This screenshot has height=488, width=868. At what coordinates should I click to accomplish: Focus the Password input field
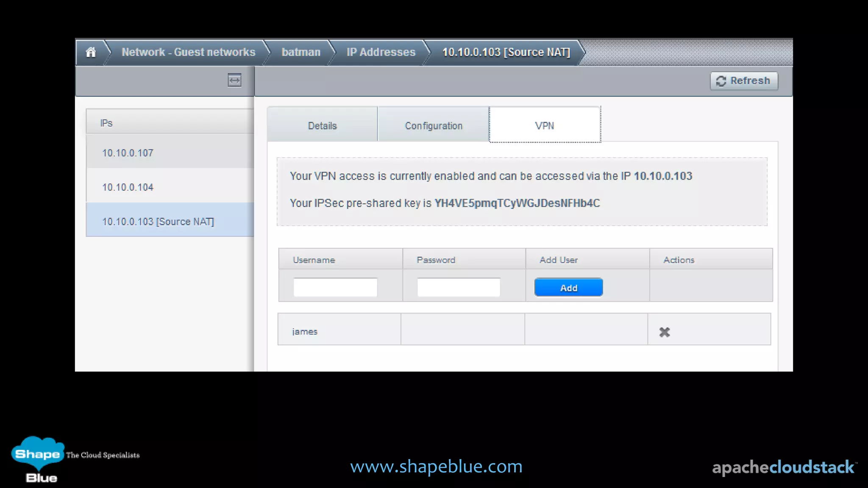(459, 287)
